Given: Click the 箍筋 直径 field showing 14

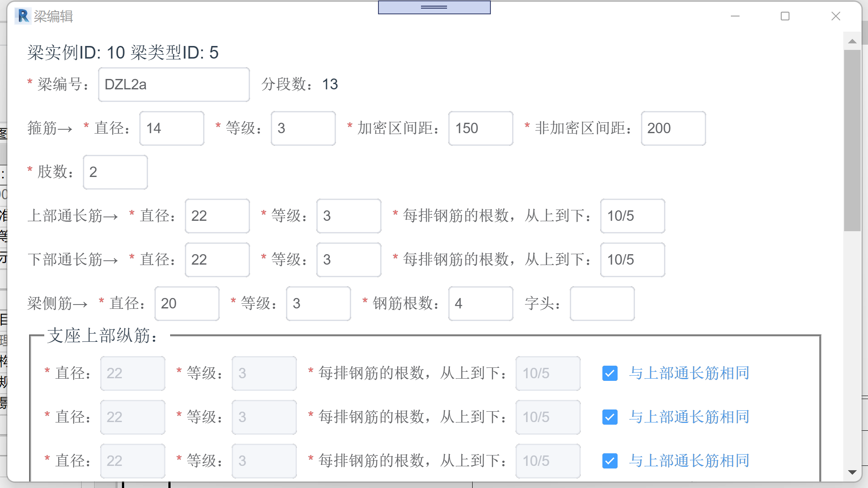Looking at the screenshot, I should [171, 128].
